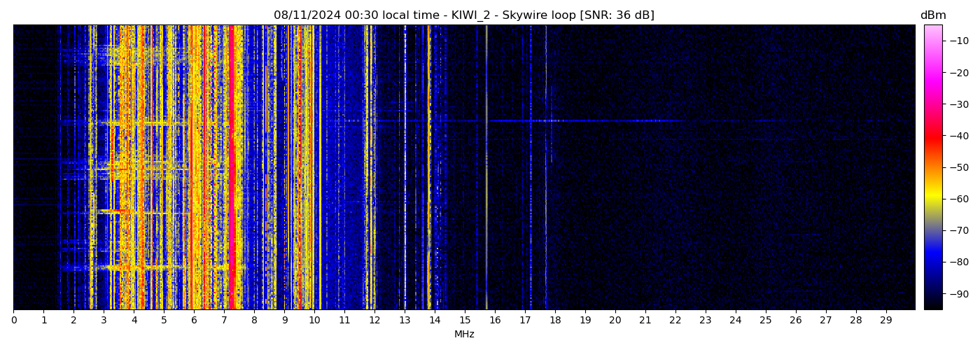Click the vertical signal line near 15.7 MHz
This screenshot has height=350, width=980.
click(486, 168)
